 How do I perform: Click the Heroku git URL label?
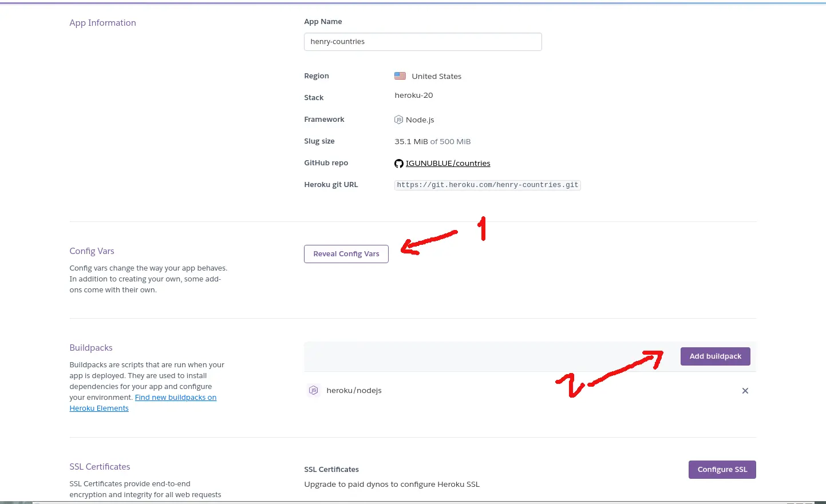pyautogui.click(x=331, y=185)
